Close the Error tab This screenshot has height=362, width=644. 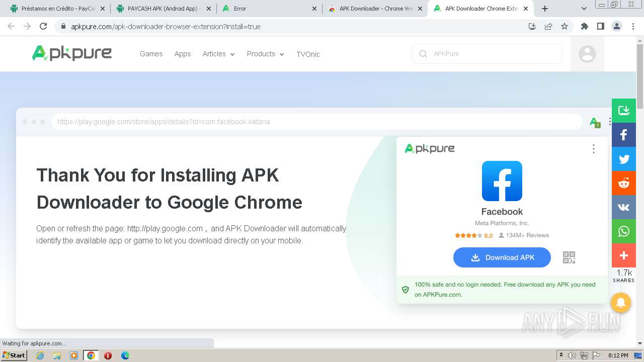tap(314, 9)
